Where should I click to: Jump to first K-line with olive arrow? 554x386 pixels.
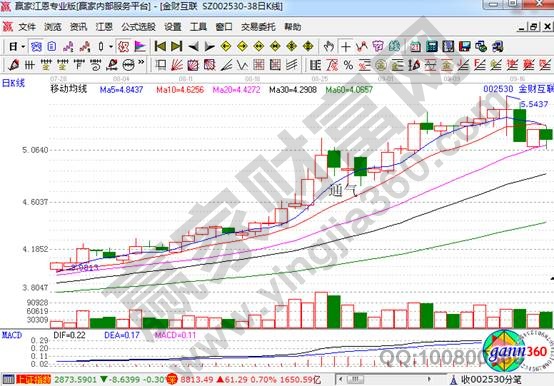click(160, 46)
